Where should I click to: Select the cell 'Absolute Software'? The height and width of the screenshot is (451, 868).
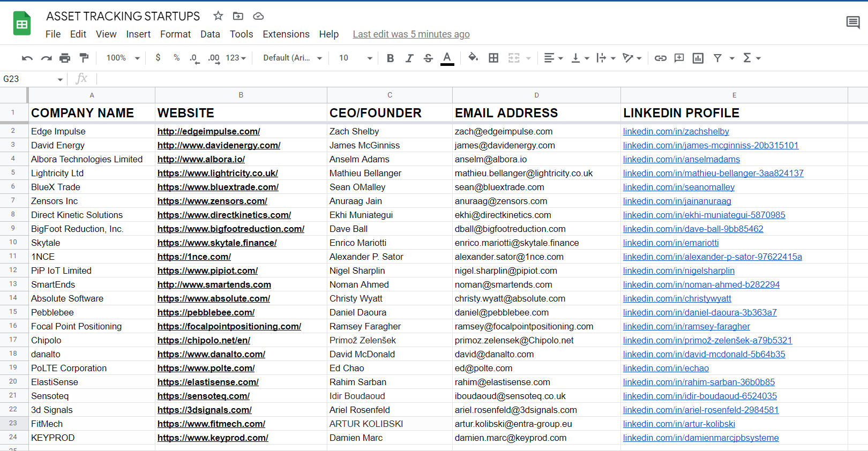[92, 298]
